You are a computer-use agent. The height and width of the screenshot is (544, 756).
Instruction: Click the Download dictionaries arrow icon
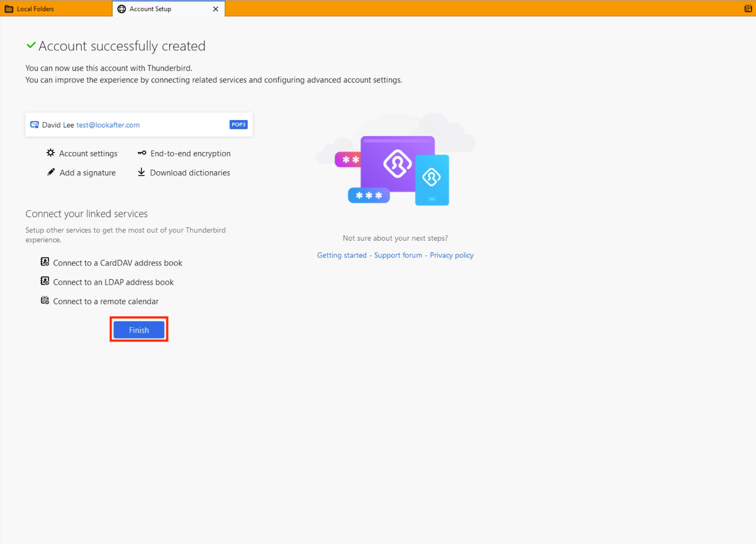coord(142,172)
